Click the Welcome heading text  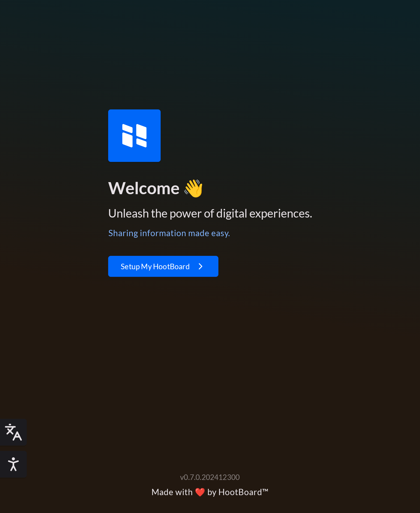point(144,187)
